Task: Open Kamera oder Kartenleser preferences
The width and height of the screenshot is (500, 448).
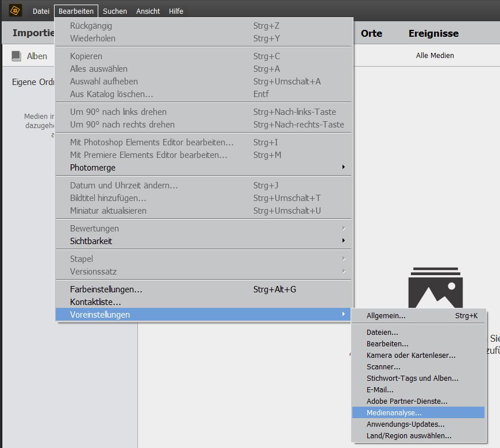Action: click(x=418, y=356)
